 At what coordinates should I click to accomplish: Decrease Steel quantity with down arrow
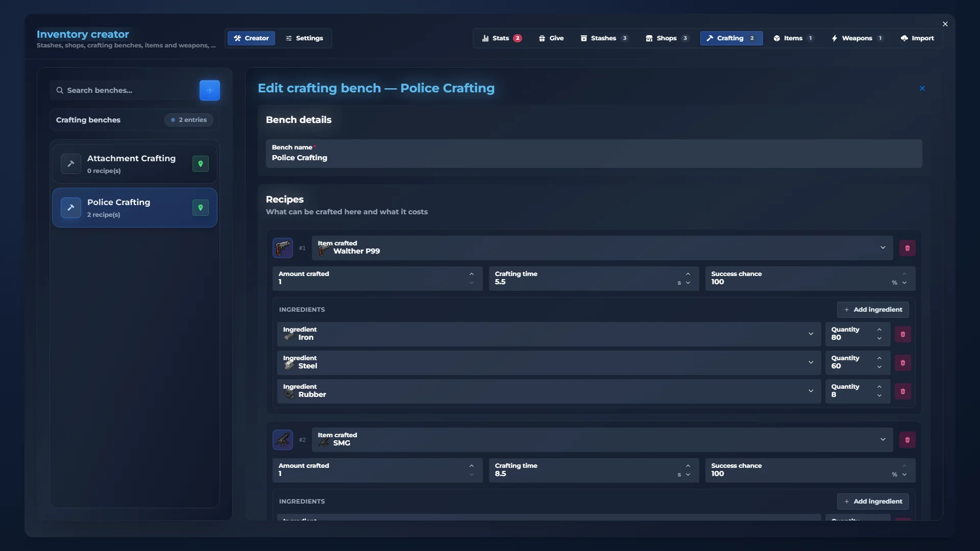(879, 367)
